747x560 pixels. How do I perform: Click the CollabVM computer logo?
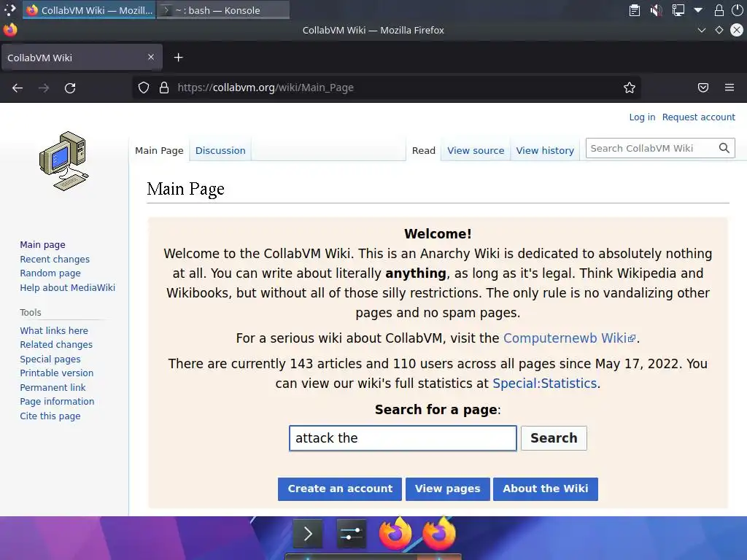64,161
